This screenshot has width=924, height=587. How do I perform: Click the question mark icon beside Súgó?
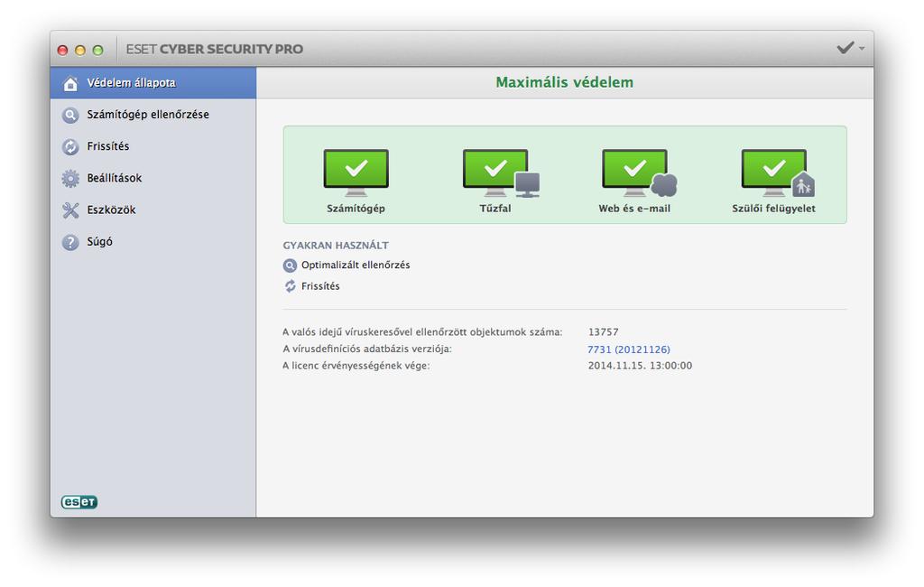pyautogui.click(x=70, y=242)
